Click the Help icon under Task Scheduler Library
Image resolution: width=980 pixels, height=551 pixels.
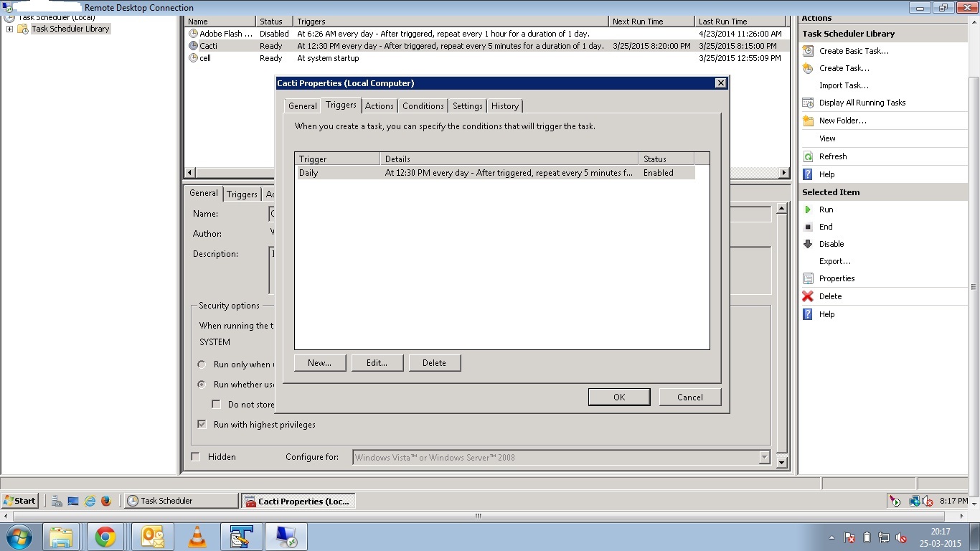pyautogui.click(x=808, y=174)
